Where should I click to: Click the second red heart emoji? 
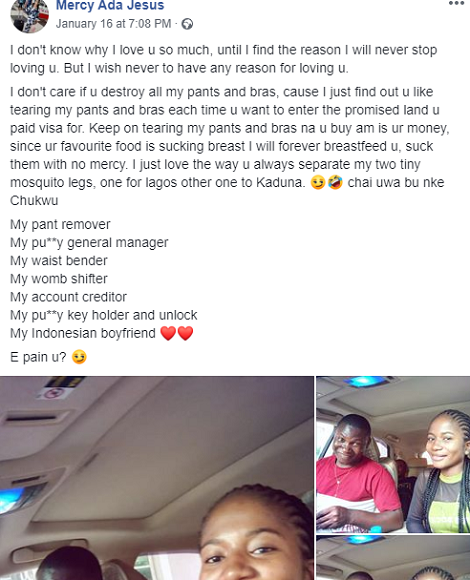(x=185, y=333)
